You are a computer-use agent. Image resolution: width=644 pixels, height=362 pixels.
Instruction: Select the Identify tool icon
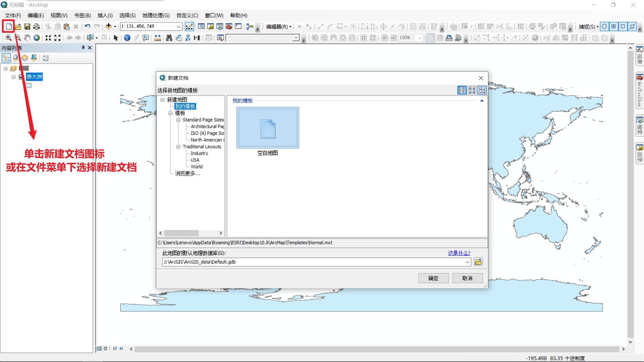click(x=127, y=38)
